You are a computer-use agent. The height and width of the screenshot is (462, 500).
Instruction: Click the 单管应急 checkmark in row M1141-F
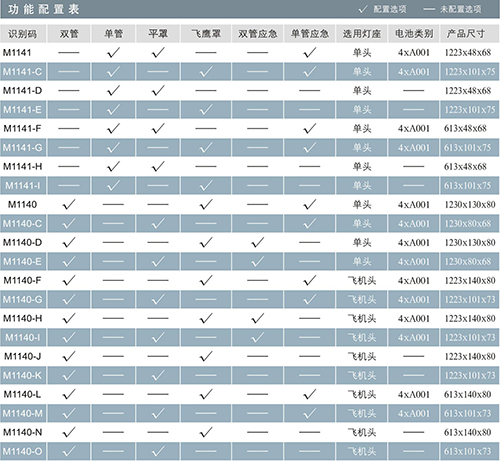[x=309, y=128]
